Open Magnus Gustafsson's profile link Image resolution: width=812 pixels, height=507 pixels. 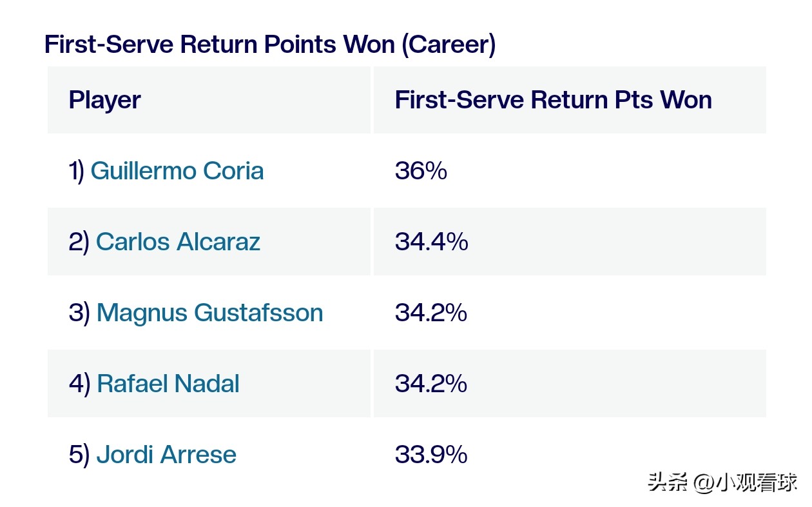tap(209, 313)
